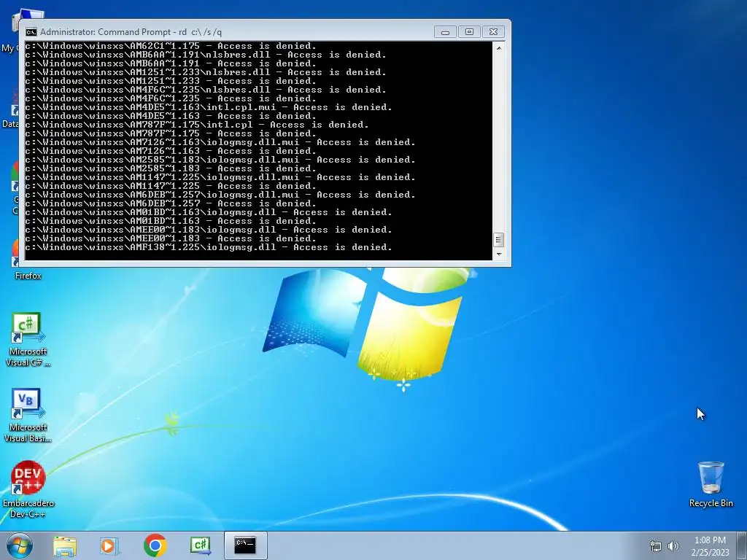Click the top line AM62C1~1.175
The height and width of the screenshot is (560, 747).
coord(171,46)
